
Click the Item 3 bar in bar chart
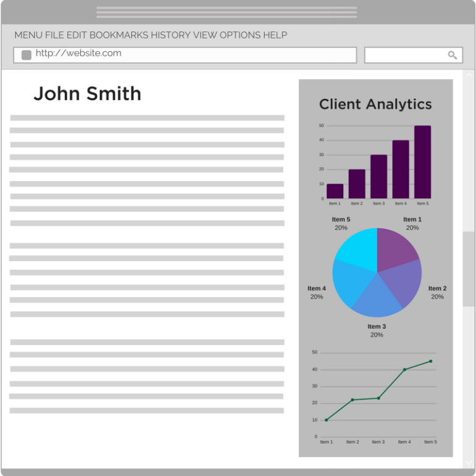pos(378,177)
